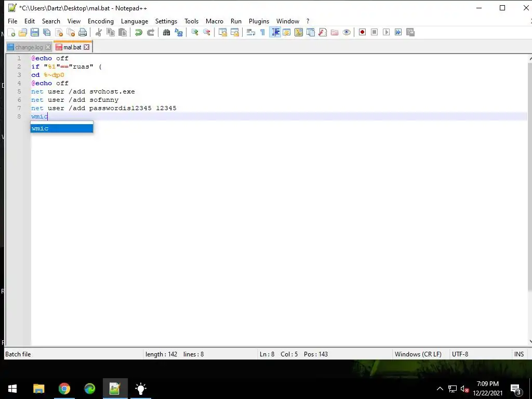Open the Macro menu
Image resolution: width=532 pixels, height=399 pixels.
215,21
